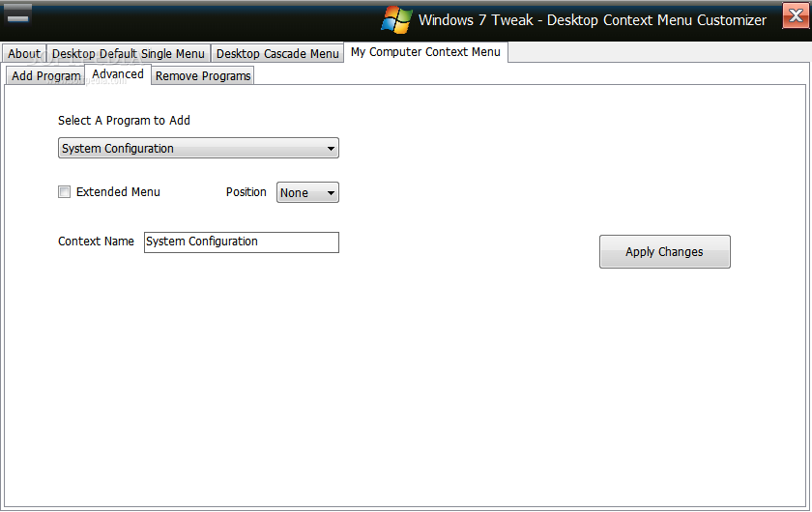The width and height of the screenshot is (812, 512).
Task: Close the Context Menu Customizer window
Action: coord(796,15)
